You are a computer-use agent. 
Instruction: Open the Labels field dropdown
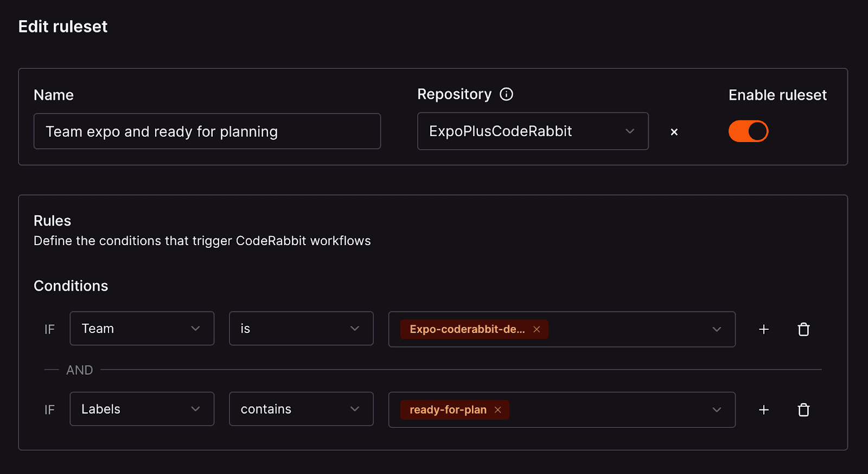coord(142,409)
